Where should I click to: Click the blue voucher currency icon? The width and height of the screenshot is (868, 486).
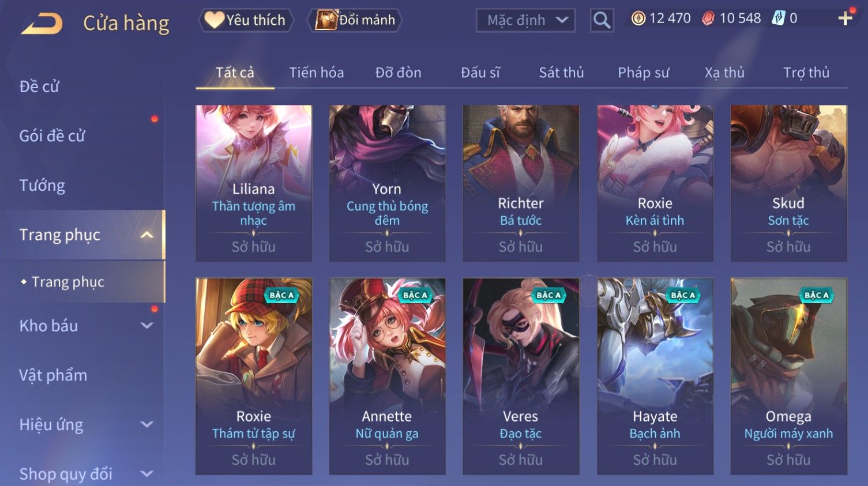tap(779, 18)
